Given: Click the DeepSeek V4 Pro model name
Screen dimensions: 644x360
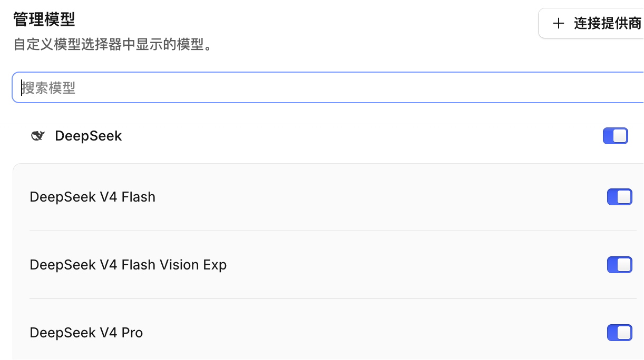Looking at the screenshot, I should click(x=86, y=333).
